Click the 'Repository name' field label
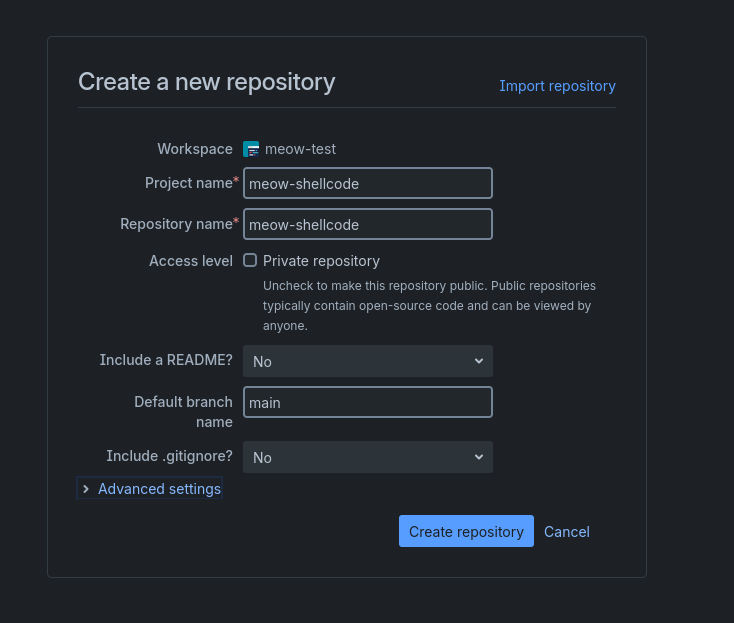This screenshot has height=623, width=734. click(176, 224)
